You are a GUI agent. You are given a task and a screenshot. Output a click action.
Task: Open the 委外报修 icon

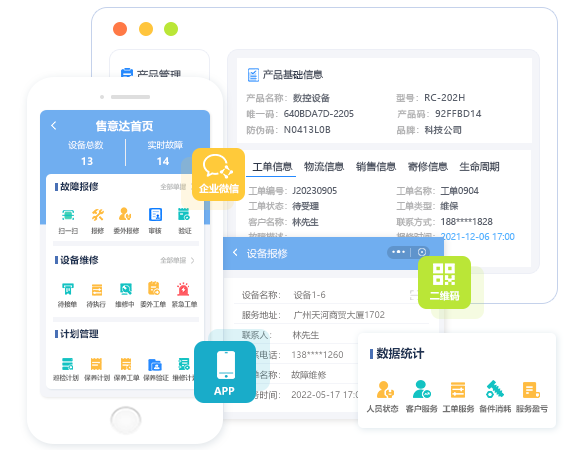click(125, 214)
